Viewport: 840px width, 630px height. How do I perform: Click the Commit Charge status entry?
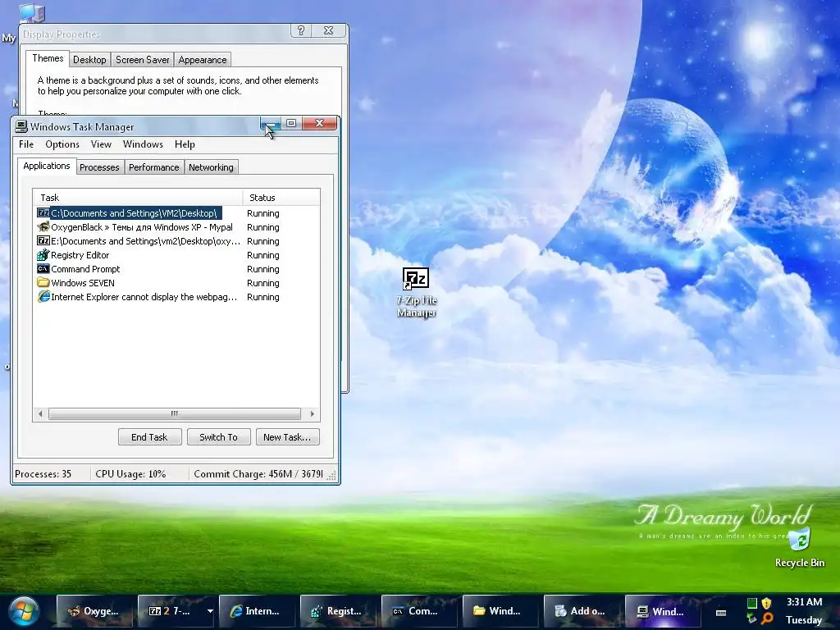(258, 474)
